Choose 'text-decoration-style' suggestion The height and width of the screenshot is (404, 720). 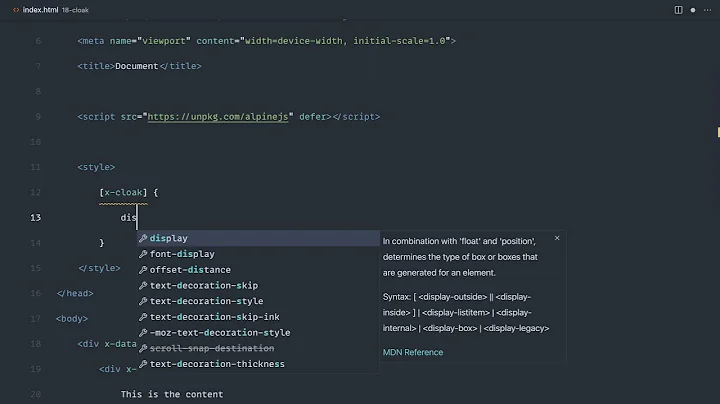[x=259, y=301]
